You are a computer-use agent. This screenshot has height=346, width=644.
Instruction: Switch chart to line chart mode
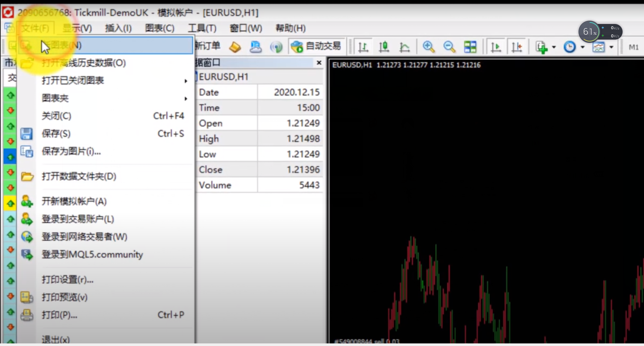pos(405,47)
